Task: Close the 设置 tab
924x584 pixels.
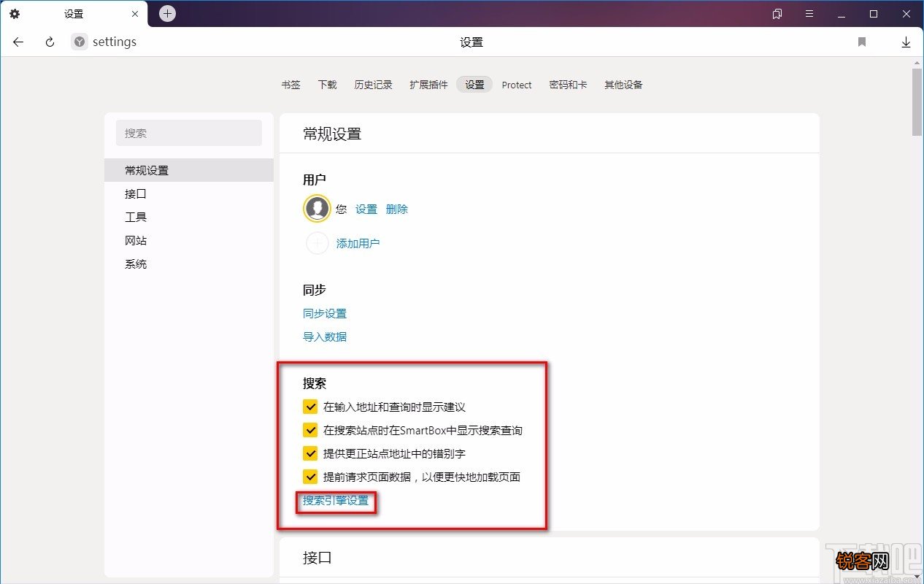Action: coord(136,14)
